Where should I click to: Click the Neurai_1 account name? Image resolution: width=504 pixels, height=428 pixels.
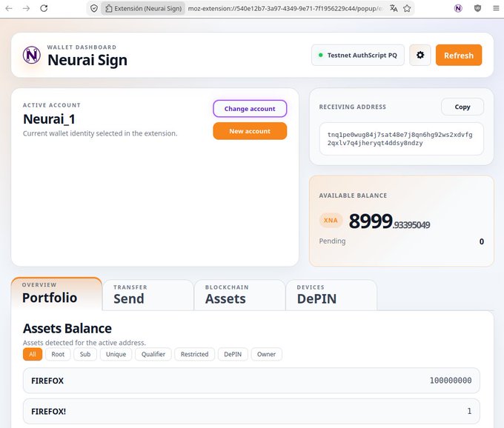tap(49, 119)
